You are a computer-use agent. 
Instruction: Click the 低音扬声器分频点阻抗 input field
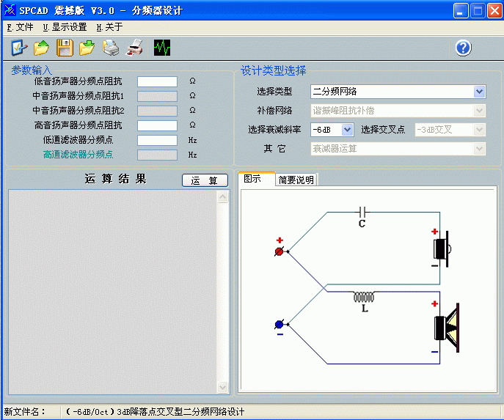tap(157, 81)
